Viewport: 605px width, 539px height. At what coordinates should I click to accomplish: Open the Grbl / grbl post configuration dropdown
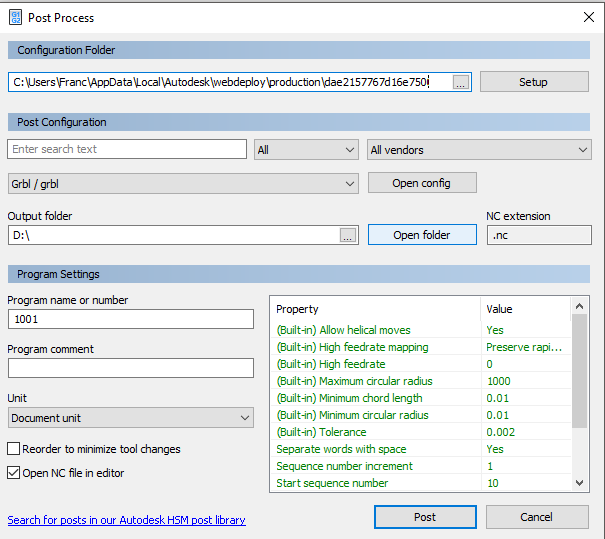(183, 184)
